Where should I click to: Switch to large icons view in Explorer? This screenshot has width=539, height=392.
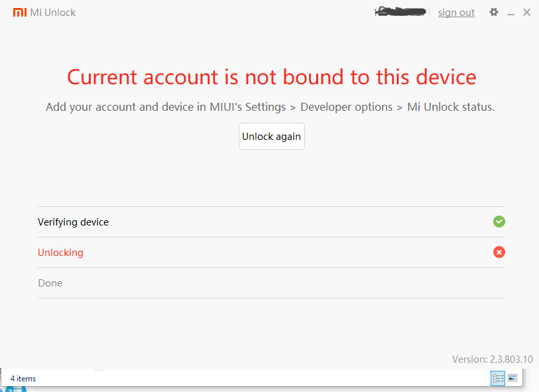pos(512,378)
